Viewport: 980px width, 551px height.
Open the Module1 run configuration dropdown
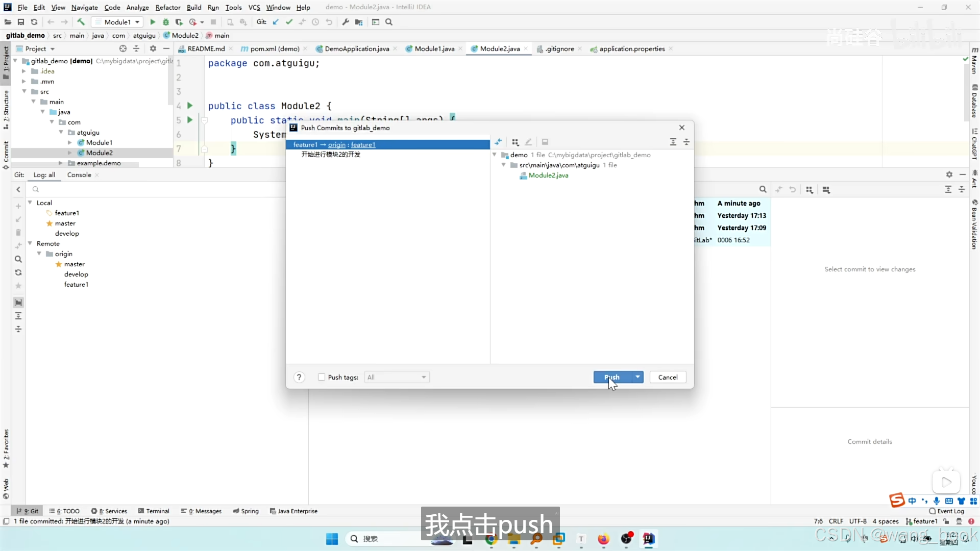(117, 22)
